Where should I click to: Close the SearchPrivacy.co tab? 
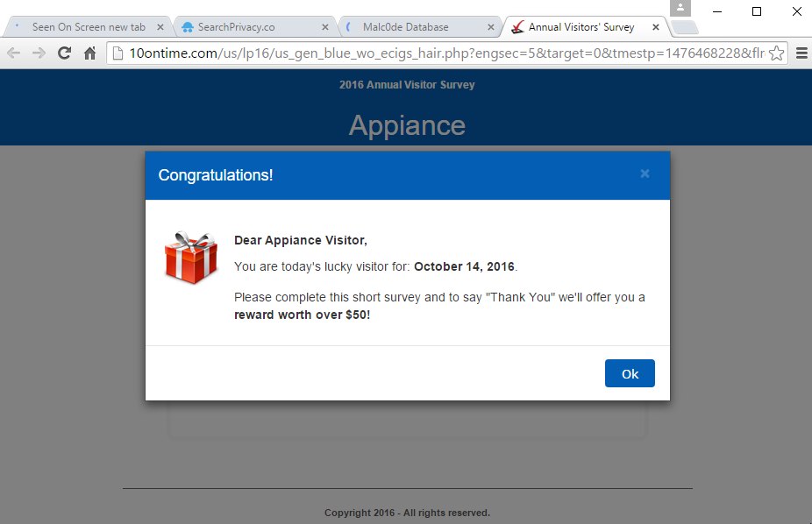(325, 27)
